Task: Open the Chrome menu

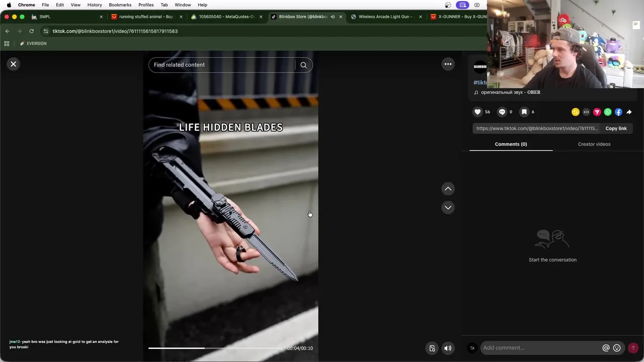Action: (x=27, y=5)
